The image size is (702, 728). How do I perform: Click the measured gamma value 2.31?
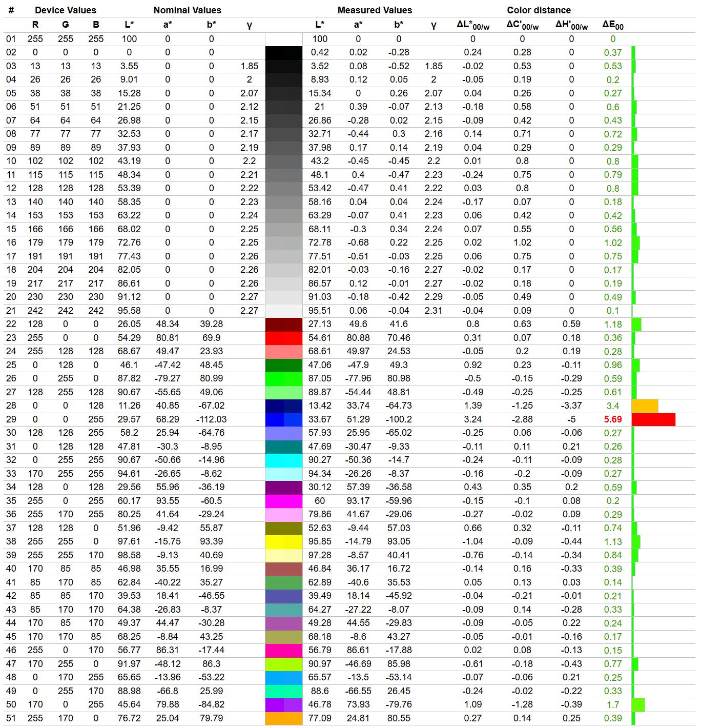click(x=433, y=311)
